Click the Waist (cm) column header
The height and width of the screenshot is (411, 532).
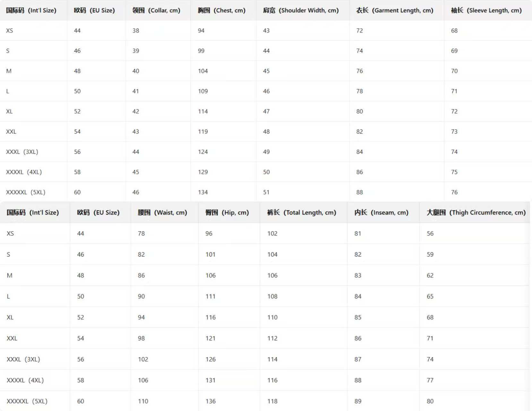tap(162, 213)
